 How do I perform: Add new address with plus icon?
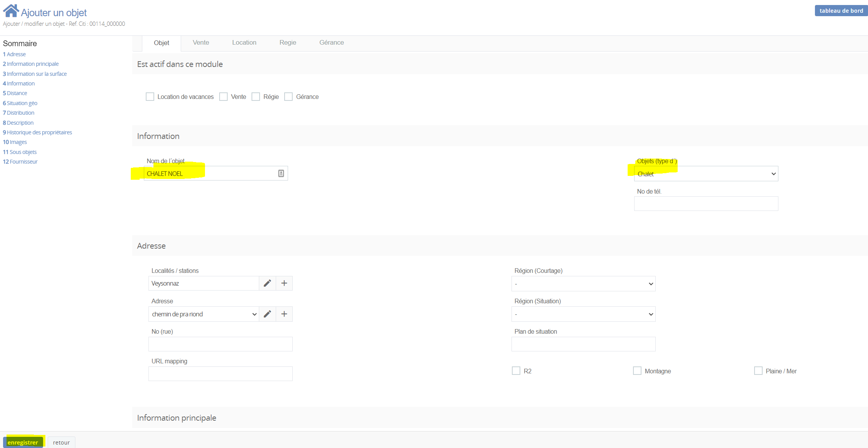coord(284,314)
